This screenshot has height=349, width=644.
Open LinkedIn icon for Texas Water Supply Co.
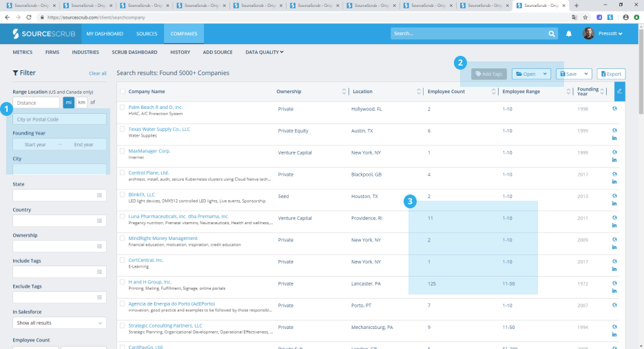(614, 138)
